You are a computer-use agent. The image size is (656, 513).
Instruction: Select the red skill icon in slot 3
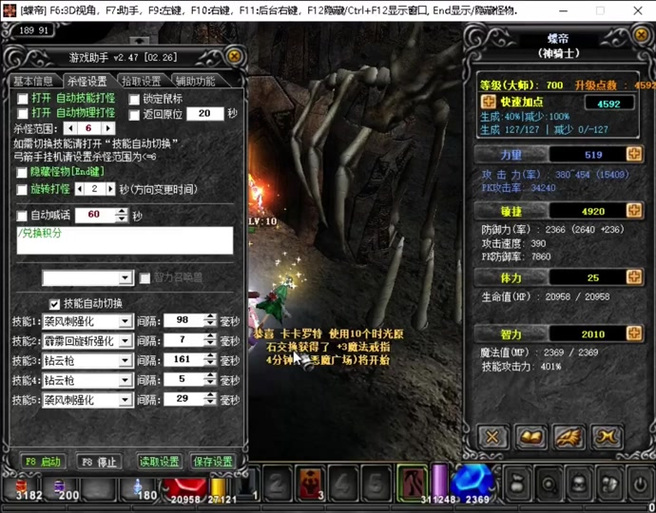[310, 484]
